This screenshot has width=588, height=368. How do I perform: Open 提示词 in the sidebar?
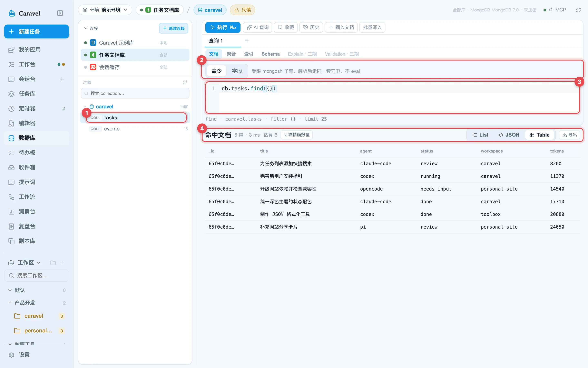pos(37,182)
